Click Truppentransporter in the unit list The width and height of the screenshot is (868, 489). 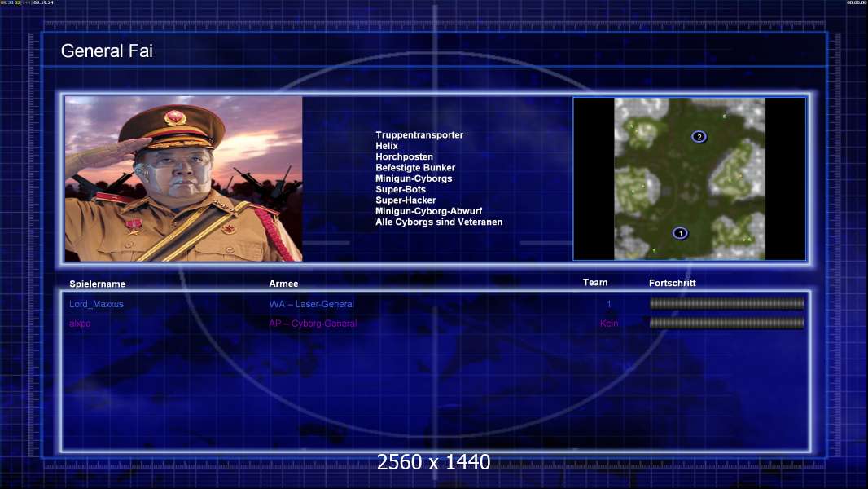(419, 135)
